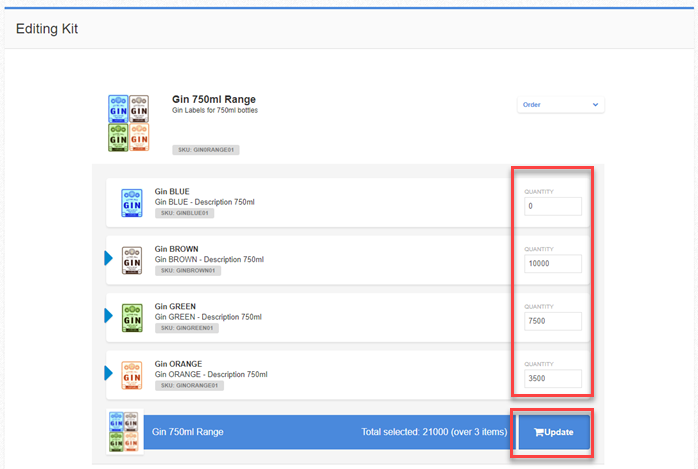The width and height of the screenshot is (698, 469).
Task: Click the blue arrow marker beside Gin GREEN
Action: point(108,315)
